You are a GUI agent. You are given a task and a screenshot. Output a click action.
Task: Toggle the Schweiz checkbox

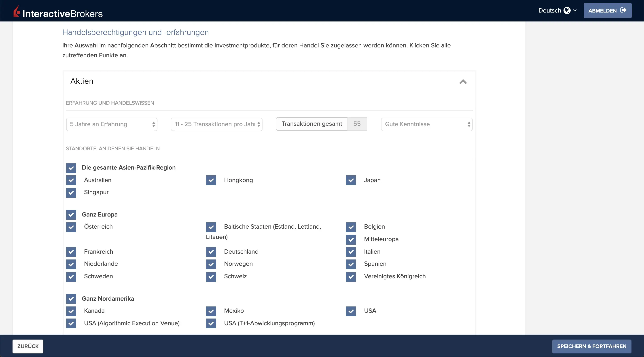click(x=211, y=277)
